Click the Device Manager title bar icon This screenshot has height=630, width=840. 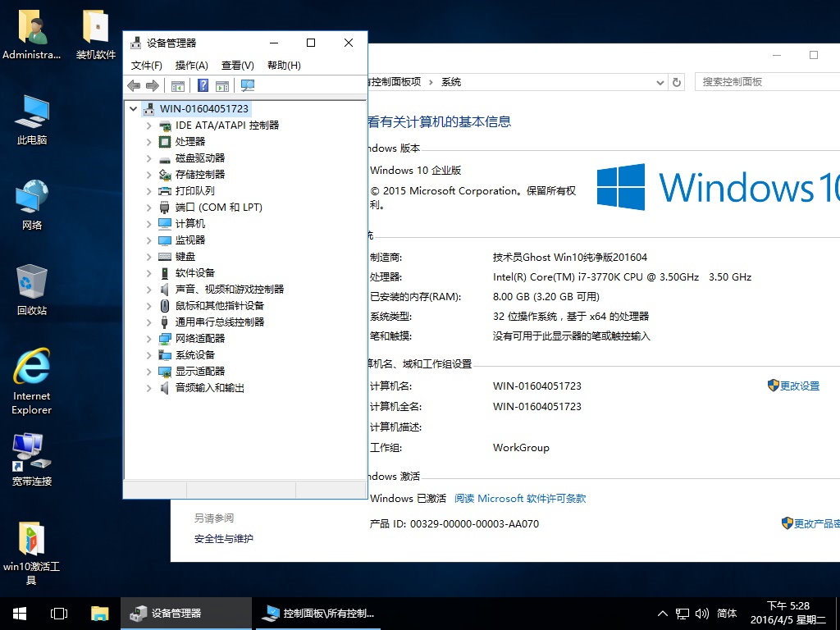pos(136,43)
